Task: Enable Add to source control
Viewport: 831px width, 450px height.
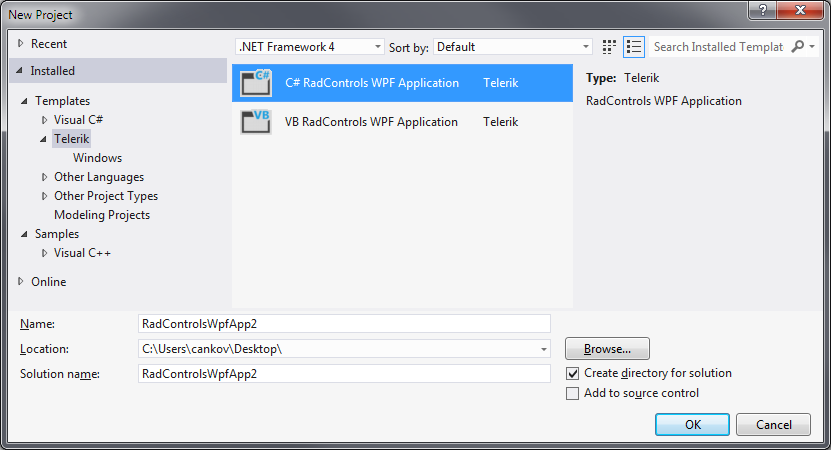Action: (572, 393)
